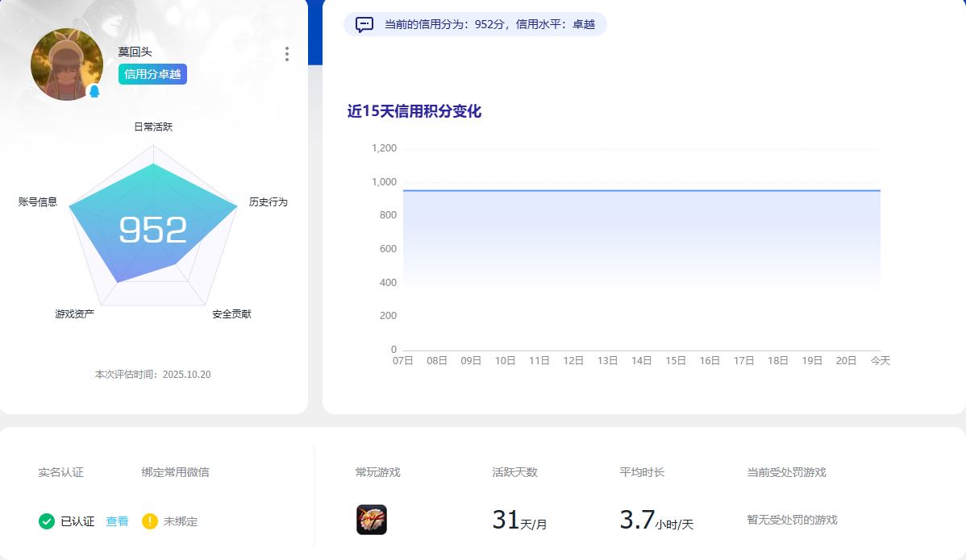
Task: Click the chat bubble message icon
Action: 364,24
